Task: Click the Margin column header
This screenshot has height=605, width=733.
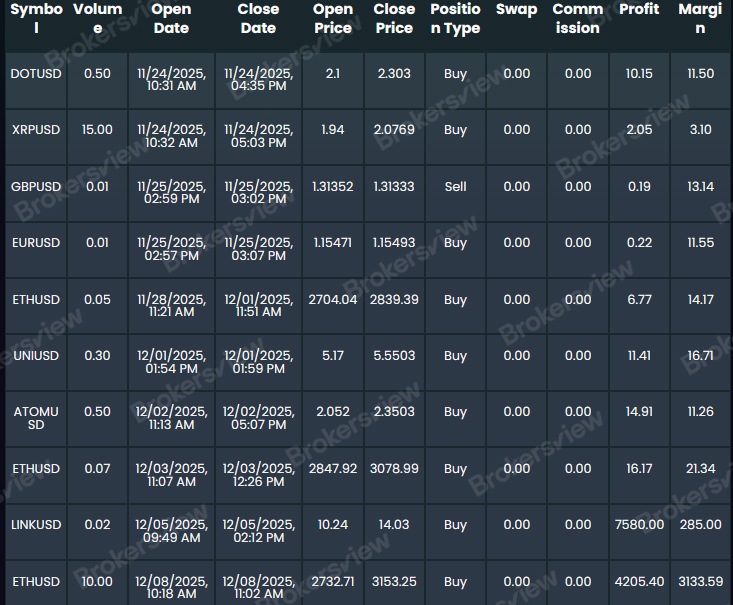Action: click(700, 19)
